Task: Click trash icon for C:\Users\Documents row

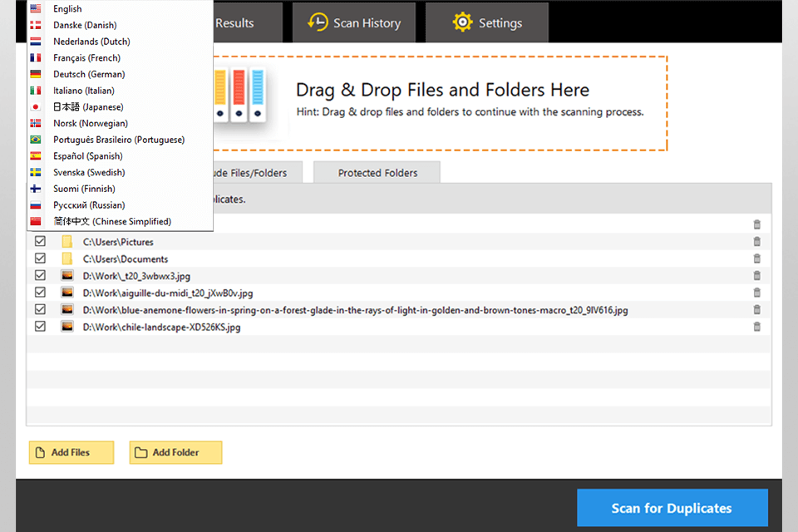Action: click(x=756, y=259)
